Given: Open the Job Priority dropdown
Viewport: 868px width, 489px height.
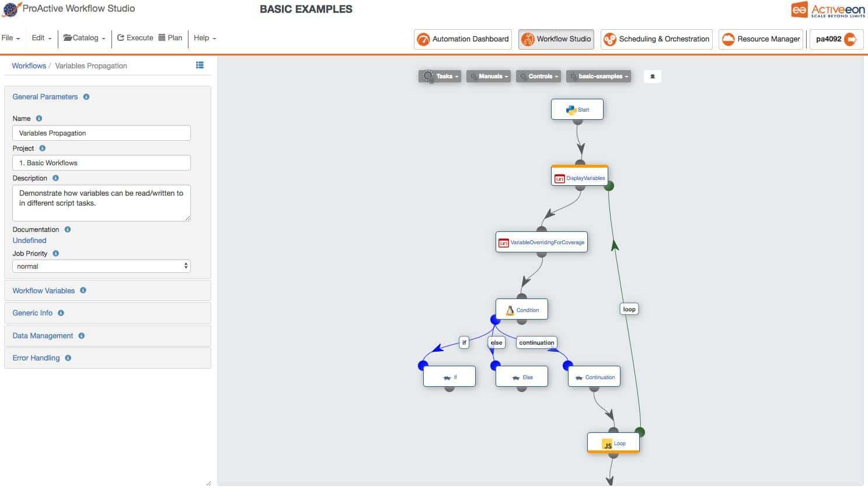Looking at the screenshot, I should (102, 266).
